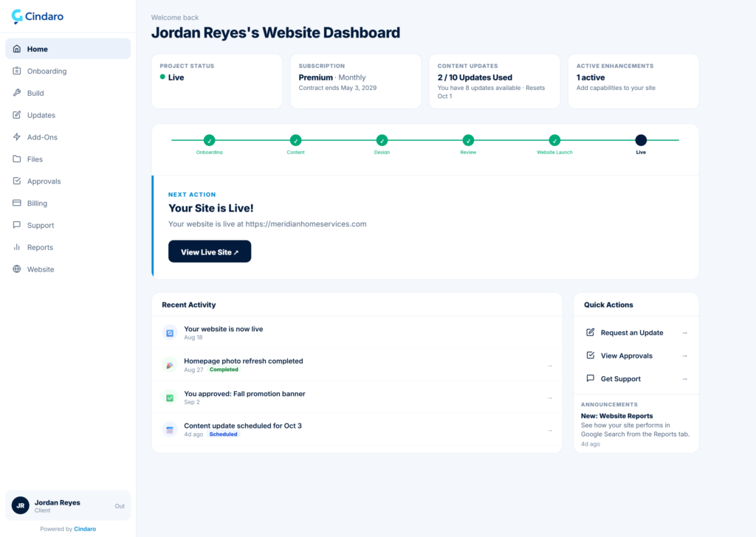Click the arrow on Oct 3 content update row
Viewport: 756px width, 537px height.
coord(549,431)
